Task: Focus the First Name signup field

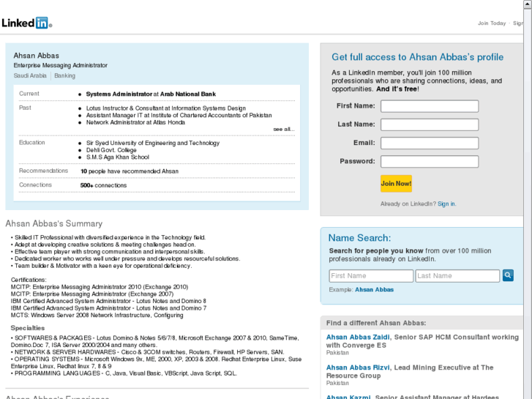Action: coord(430,106)
